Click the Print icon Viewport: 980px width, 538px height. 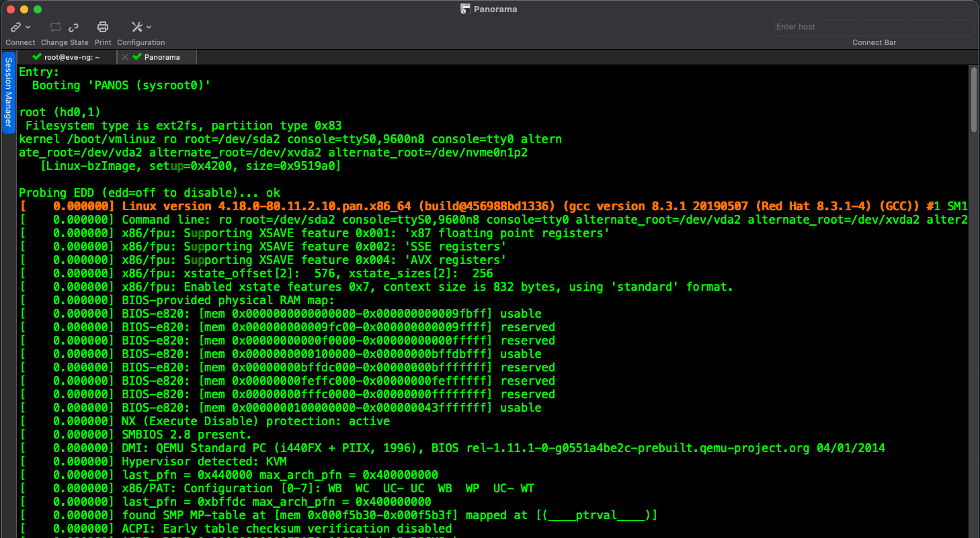click(x=103, y=27)
